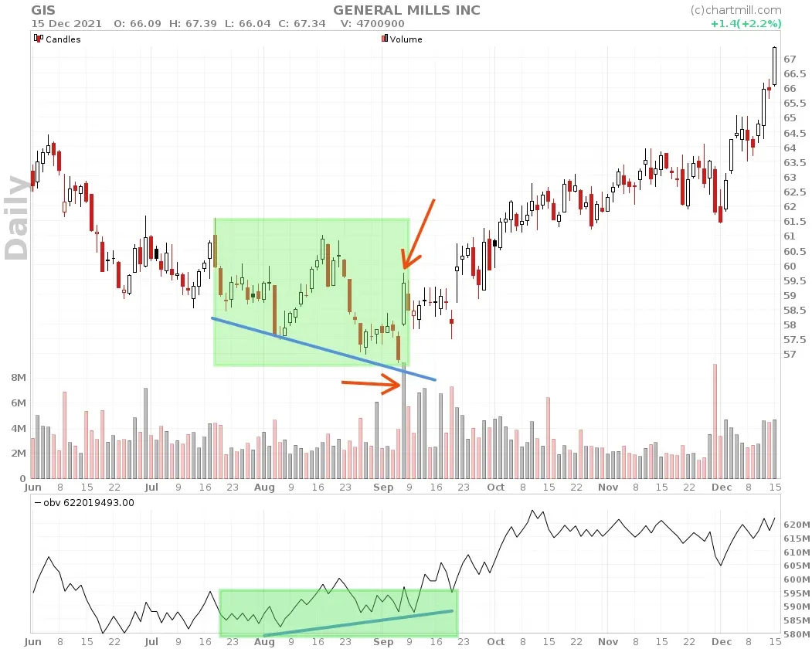Image resolution: width=812 pixels, height=649 pixels.
Task: Click Dec on the OBV panel's date axis
Action: (x=722, y=642)
